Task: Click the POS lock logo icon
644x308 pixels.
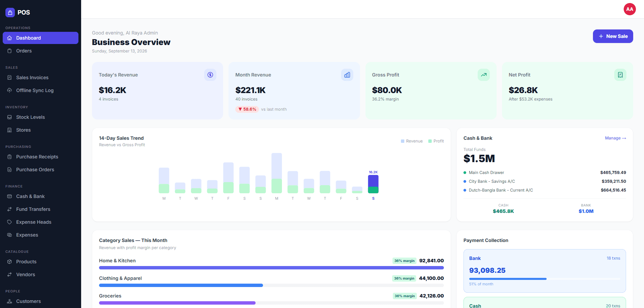Action: [10, 13]
